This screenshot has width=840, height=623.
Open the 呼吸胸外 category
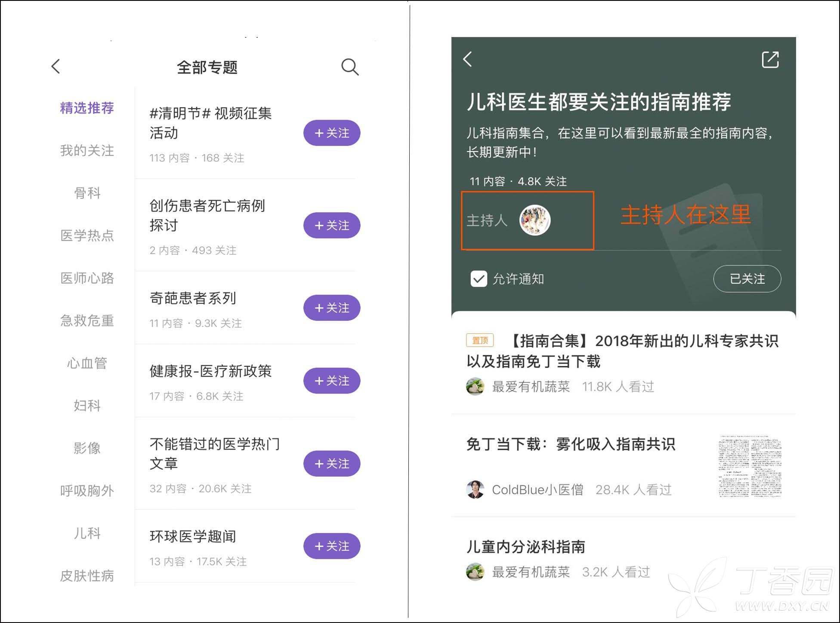coord(87,490)
